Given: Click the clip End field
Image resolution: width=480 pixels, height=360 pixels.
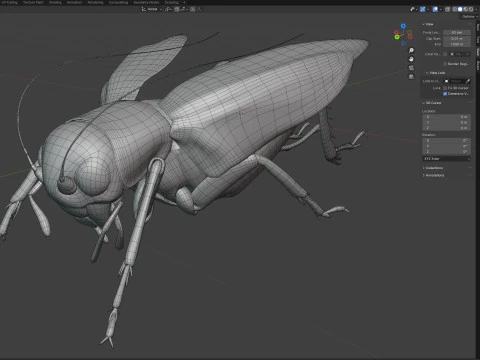Looking at the screenshot, I should coord(457,44).
